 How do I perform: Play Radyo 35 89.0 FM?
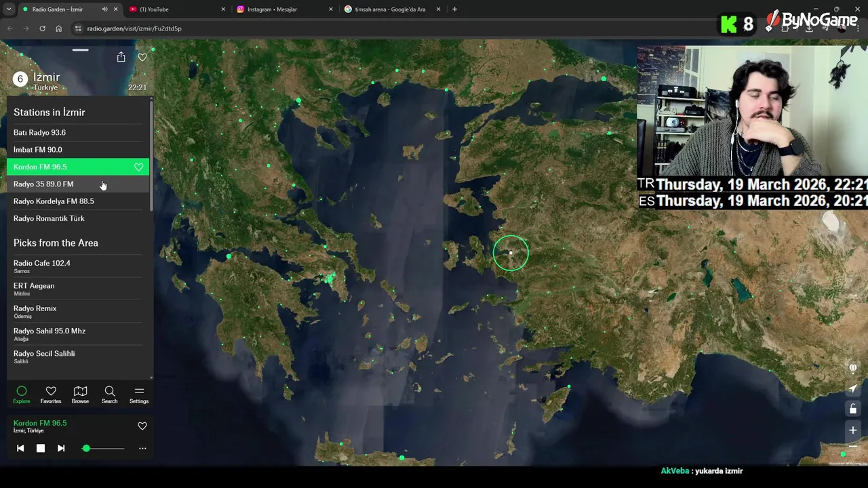click(78, 184)
